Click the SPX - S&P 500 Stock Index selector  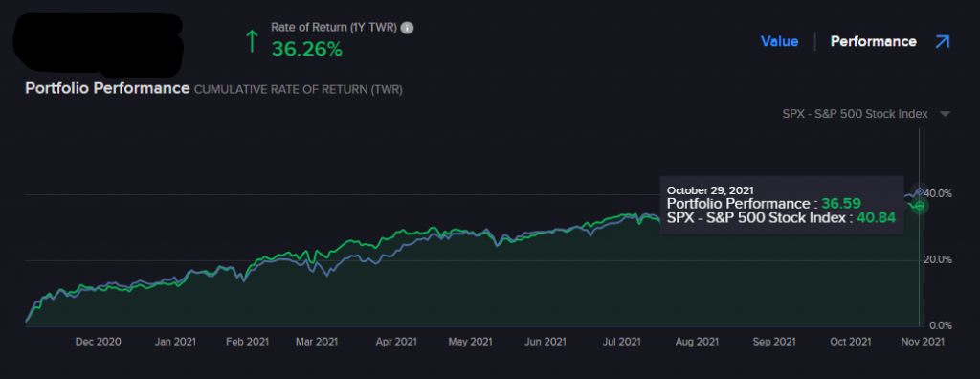coord(855,114)
